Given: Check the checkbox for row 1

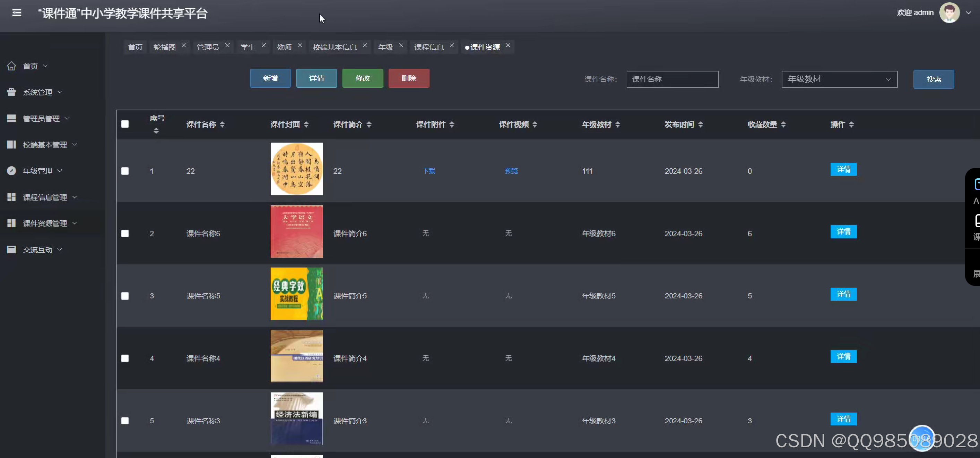Looking at the screenshot, I should click(x=125, y=171).
